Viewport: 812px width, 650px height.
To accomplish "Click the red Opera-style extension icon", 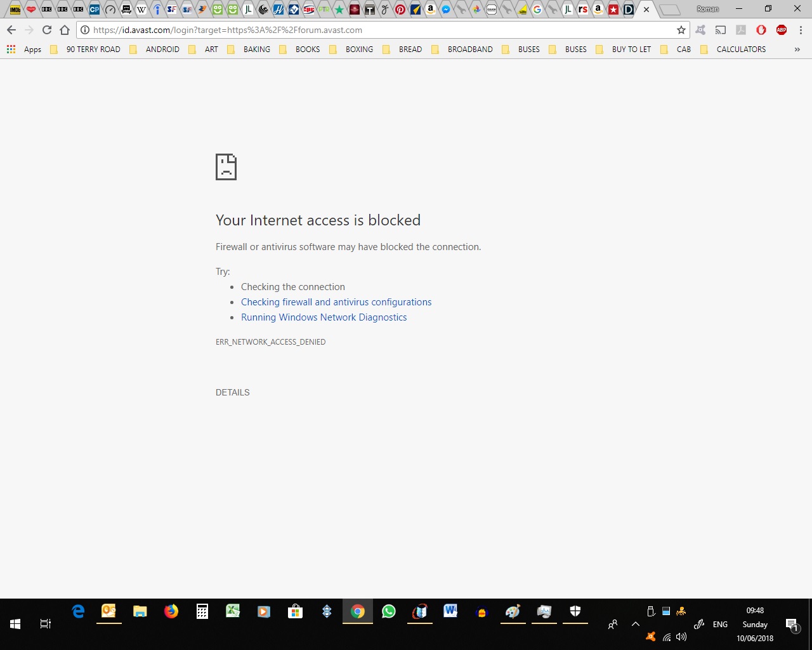I will [x=761, y=30].
